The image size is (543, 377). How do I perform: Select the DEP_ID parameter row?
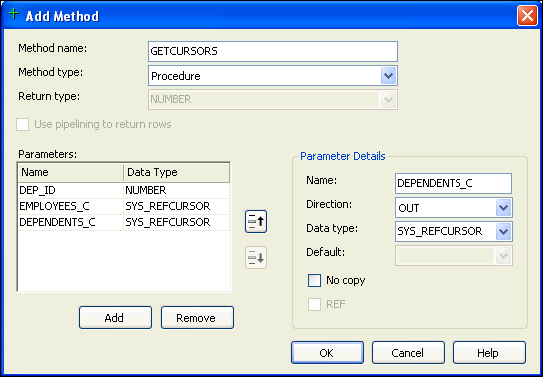pyautogui.click(x=124, y=190)
